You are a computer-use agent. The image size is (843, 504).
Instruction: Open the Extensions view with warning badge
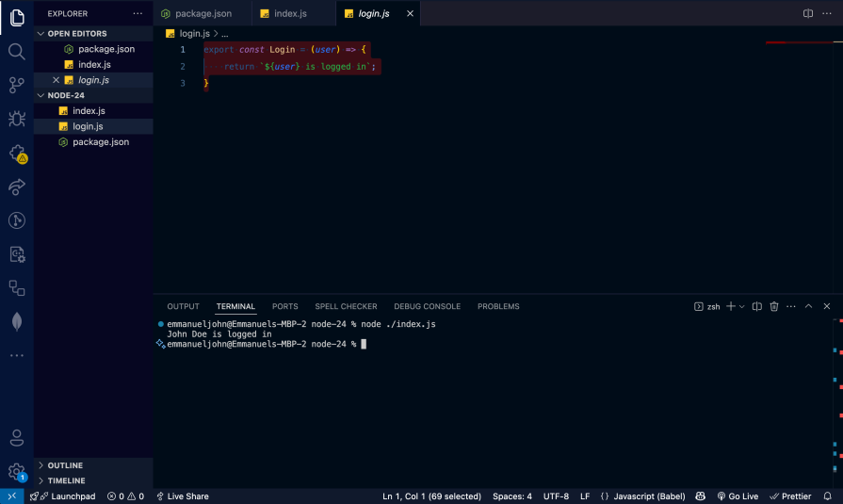[x=18, y=154]
